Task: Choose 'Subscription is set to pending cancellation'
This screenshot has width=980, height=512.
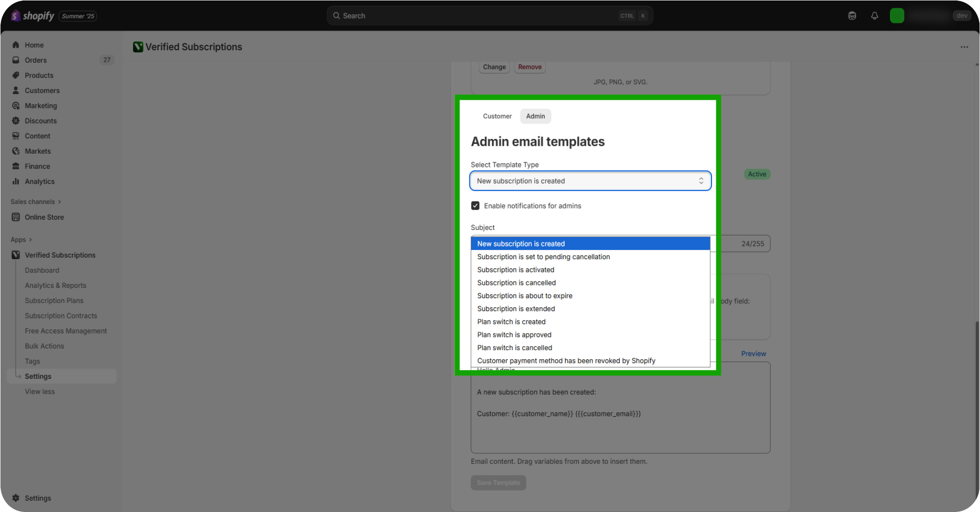Action: [590, 257]
